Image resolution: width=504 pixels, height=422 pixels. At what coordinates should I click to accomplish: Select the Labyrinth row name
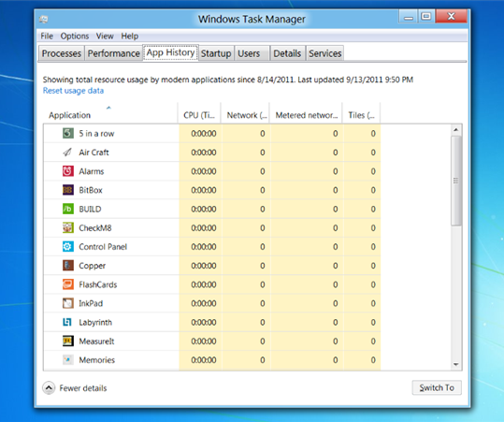tap(95, 323)
